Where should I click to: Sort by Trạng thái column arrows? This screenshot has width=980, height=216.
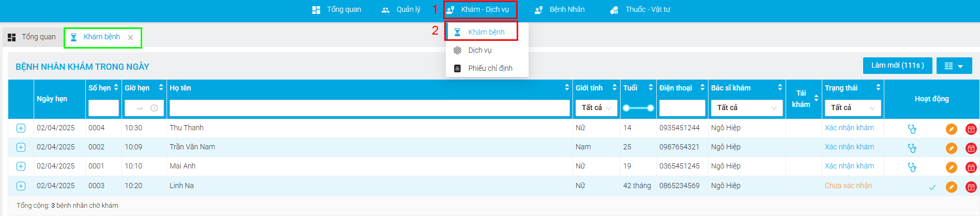pyautogui.click(x=878, y=88)
